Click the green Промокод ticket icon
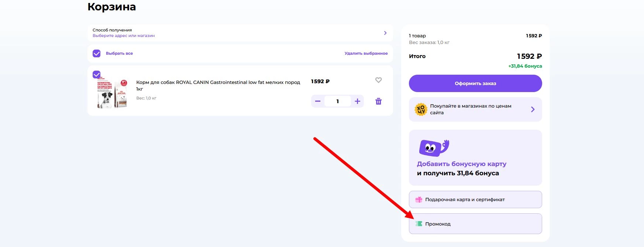This screenshot has width=644, height=247. click(x=419, y=224)
